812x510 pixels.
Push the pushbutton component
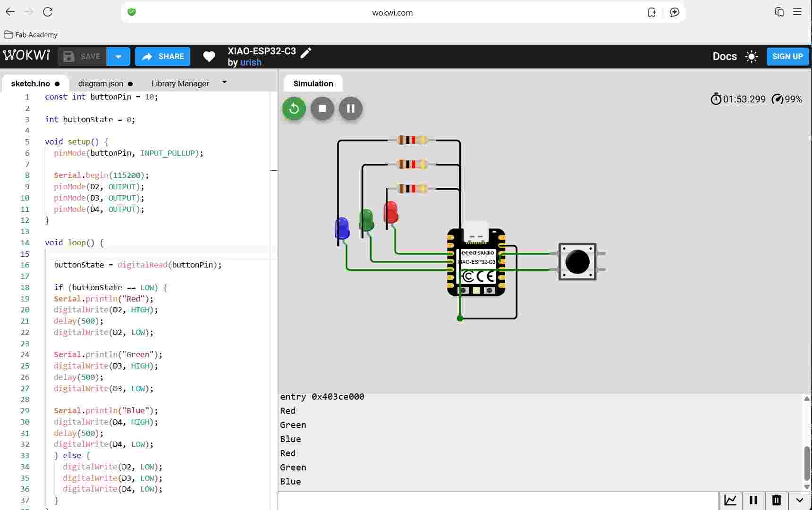coord(577,262)
